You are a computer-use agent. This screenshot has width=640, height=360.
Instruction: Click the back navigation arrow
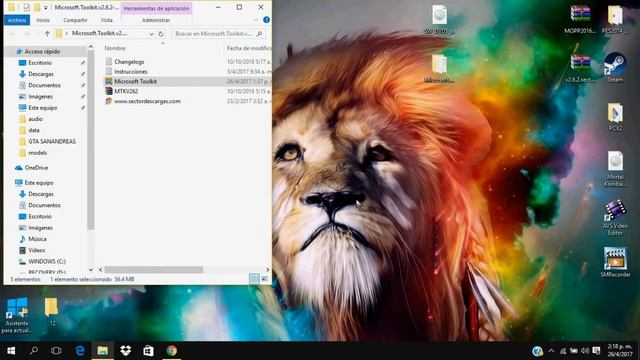(x=13, y=33)
